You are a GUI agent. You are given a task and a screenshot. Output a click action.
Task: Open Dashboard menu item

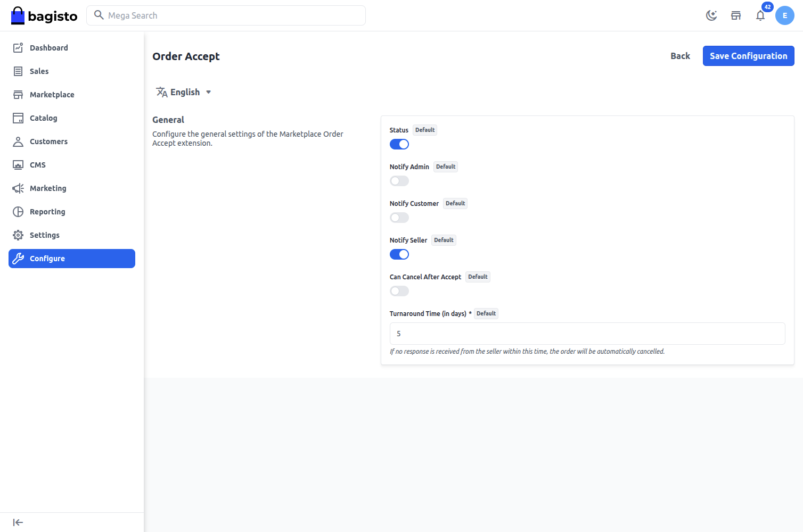pyautogui.click(x=72, y=48)
